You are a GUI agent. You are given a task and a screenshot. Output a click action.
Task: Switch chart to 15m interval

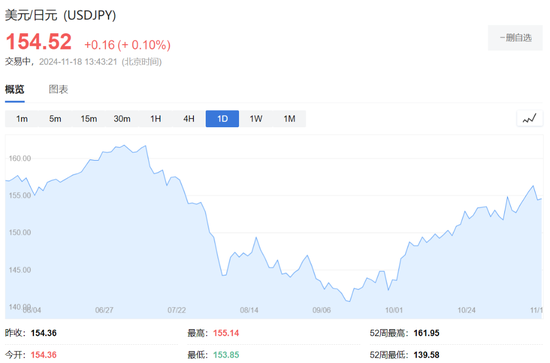coord(89,119)
